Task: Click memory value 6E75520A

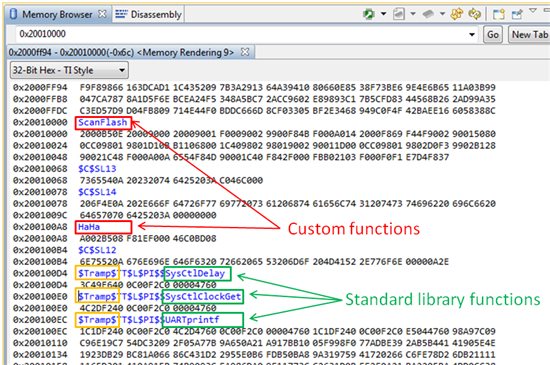Action: 101,262
